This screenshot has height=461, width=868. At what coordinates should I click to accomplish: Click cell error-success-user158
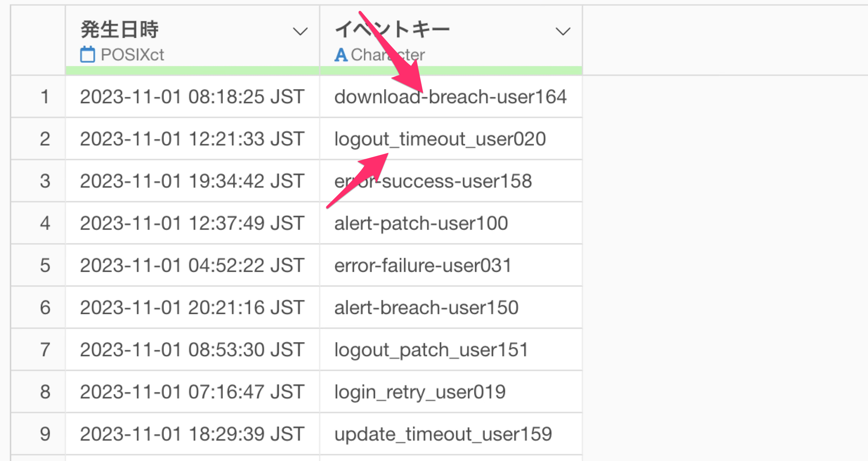pos(433,181)
